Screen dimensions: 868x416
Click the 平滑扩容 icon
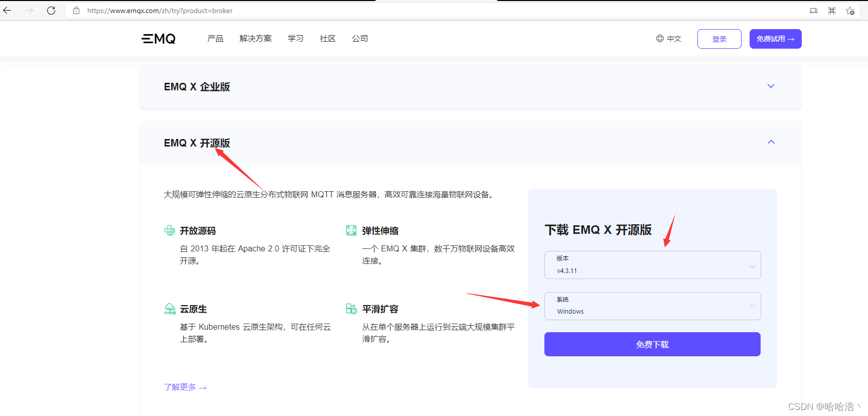coord(351,309)
